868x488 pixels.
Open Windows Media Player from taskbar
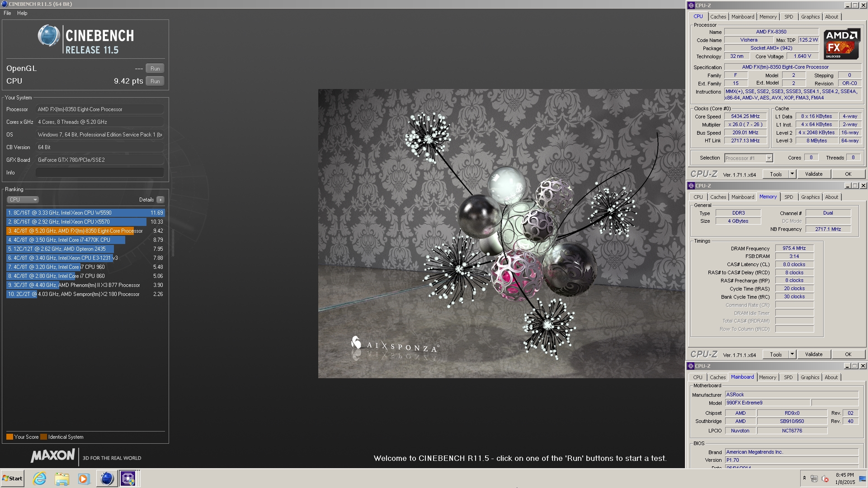[84, 479]
